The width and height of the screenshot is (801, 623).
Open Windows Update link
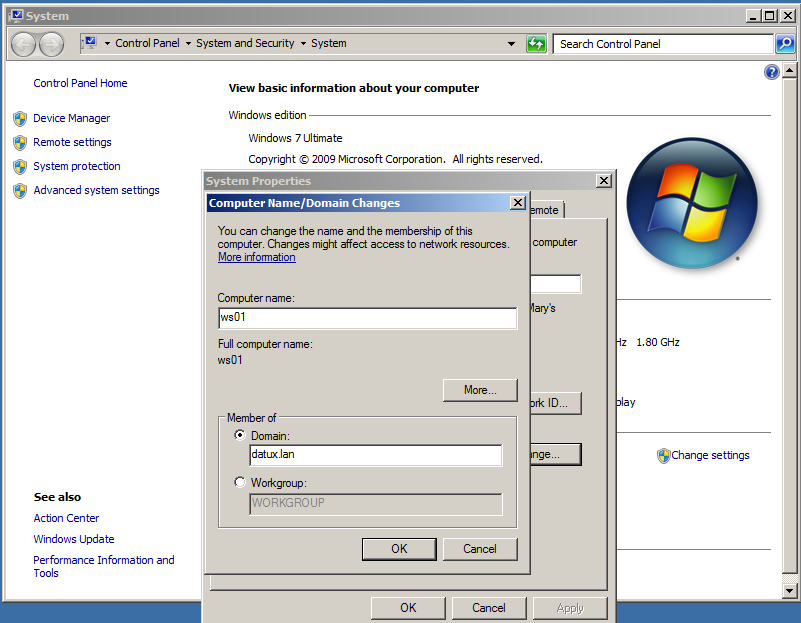pyautogui.click(x=74, y=539)
